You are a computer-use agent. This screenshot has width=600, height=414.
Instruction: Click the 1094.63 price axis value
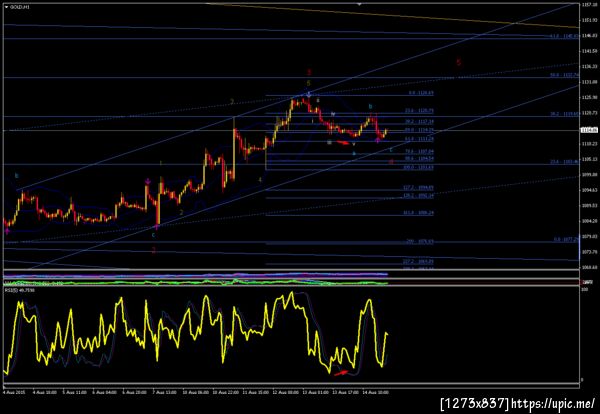point(589,190)
